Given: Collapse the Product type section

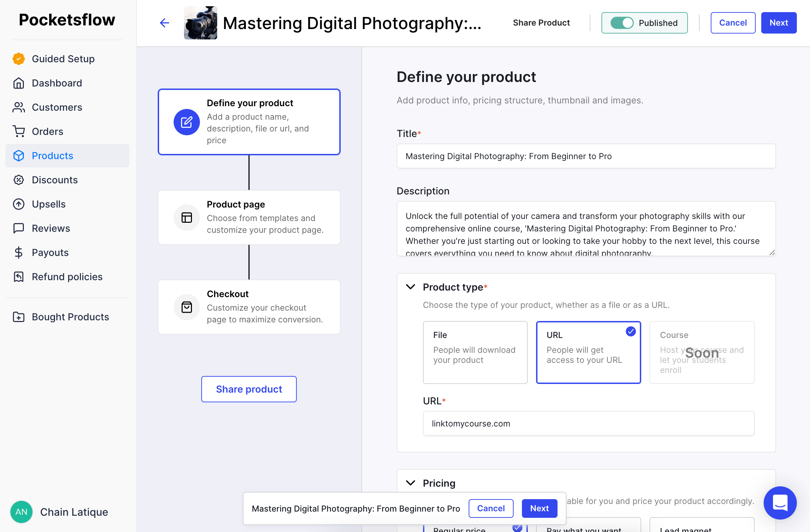Looking at the screenshot, I should [411, 287].
